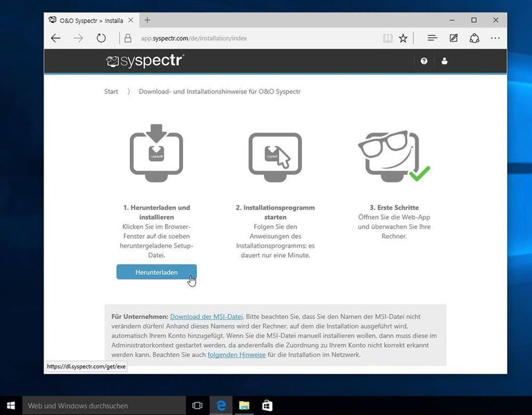Click the '1. Herunterladen und installieren' heading
Screen dimensions: 532x415
click(156, 212)
